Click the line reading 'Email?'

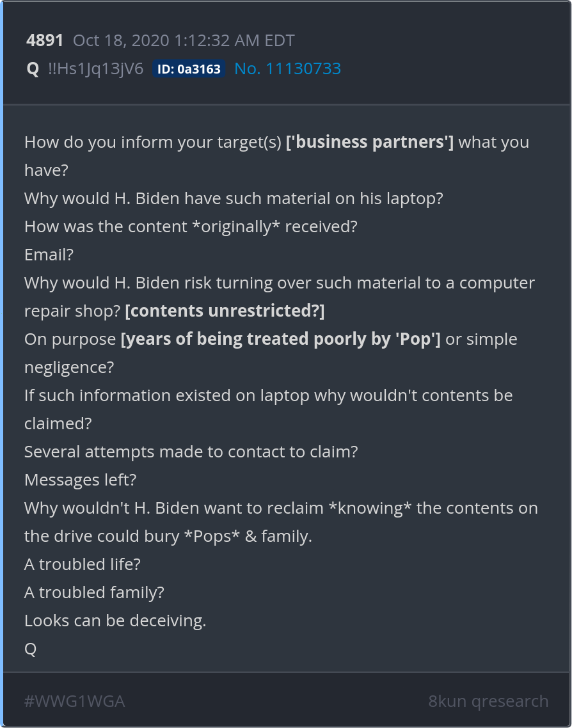click(x=49, y=255)
